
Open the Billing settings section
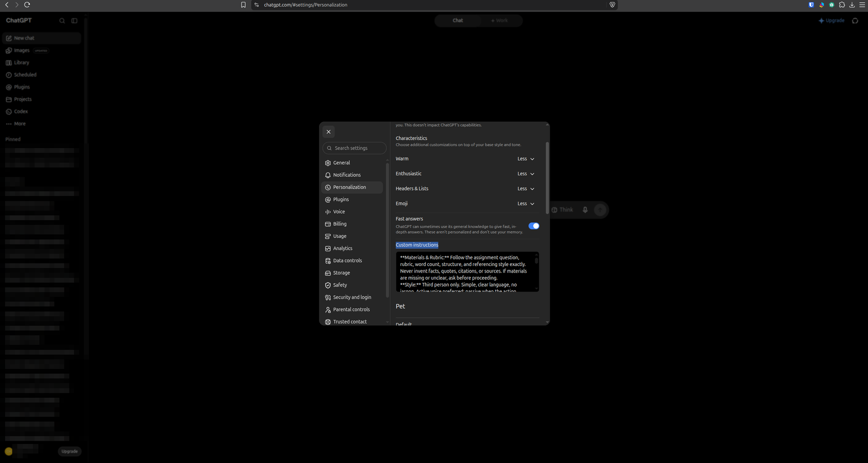pos(352,224)
